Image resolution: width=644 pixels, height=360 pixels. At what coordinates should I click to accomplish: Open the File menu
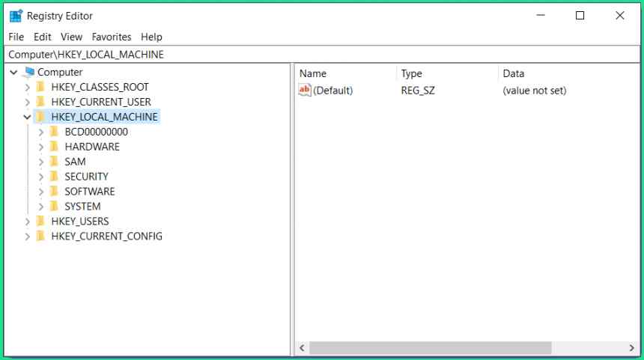coord(16,37)
